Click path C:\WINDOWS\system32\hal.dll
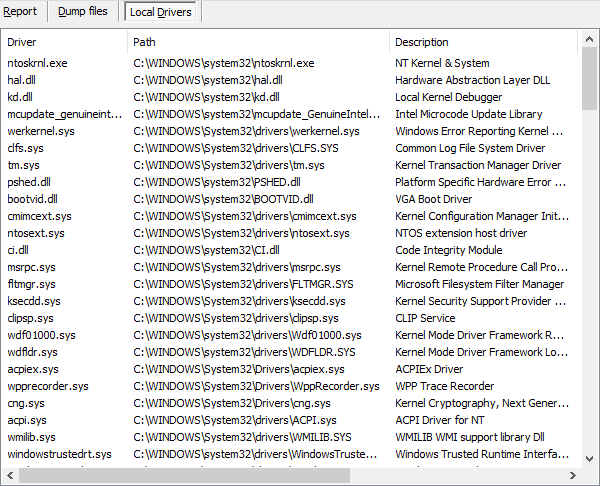This screenshot has height=486, width=600. [x=208, y=80]
